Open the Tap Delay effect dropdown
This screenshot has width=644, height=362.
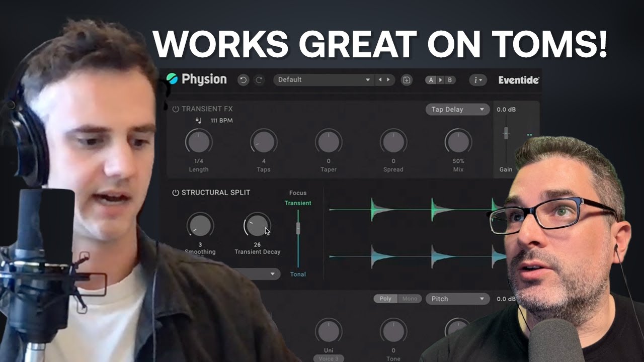[457, 109]
